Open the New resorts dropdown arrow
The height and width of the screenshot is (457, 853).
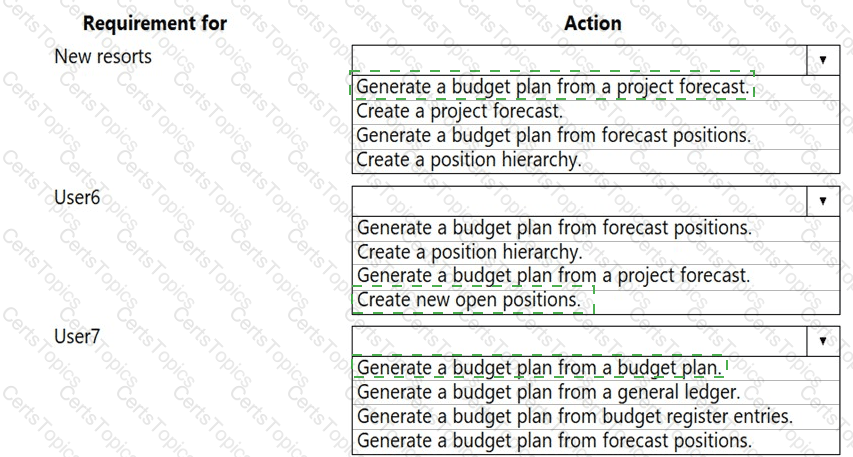coord(822,59)
